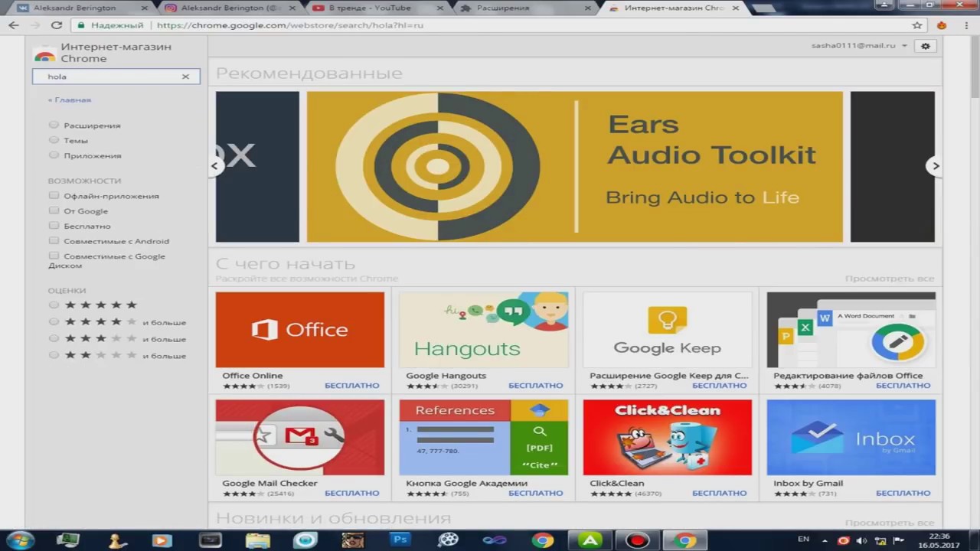Go back using the browser back arrow
The height and width of the screenshot is (551, 980).
pos(13,25)
